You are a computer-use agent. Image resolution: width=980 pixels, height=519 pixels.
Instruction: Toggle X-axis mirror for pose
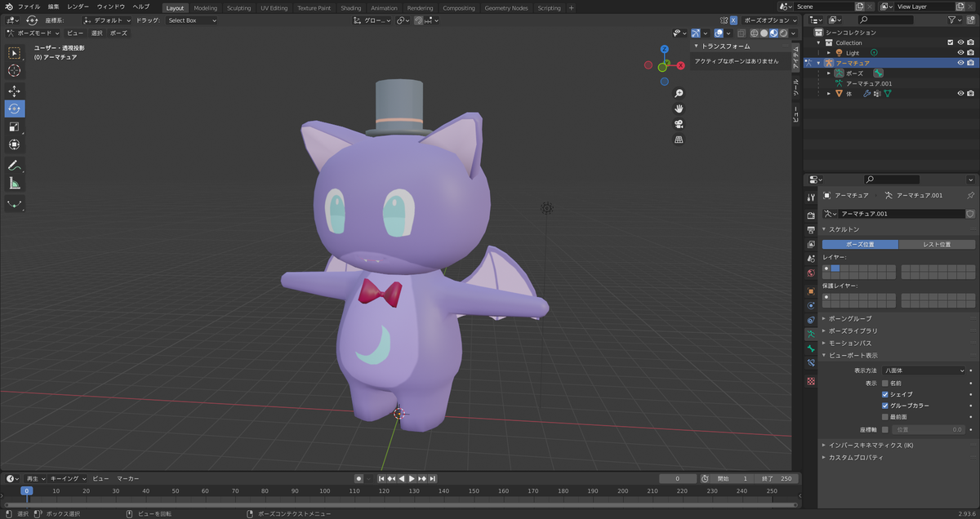click(x=733, y=20)
